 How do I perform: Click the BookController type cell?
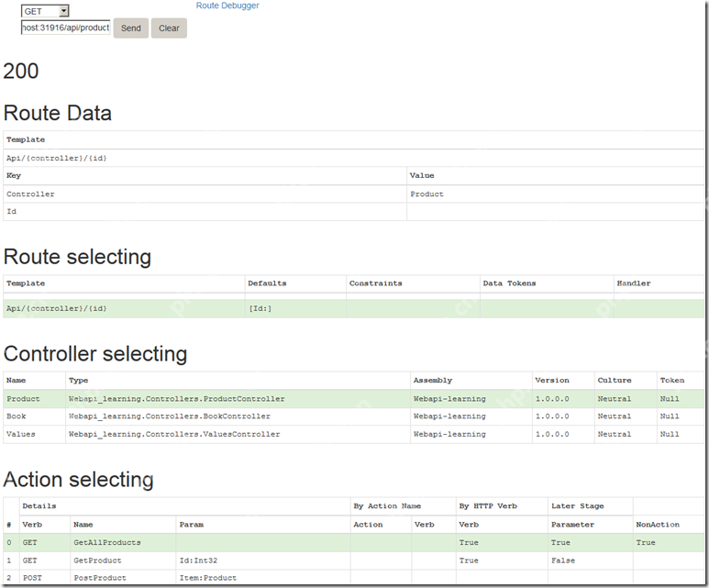coord(169,416)
